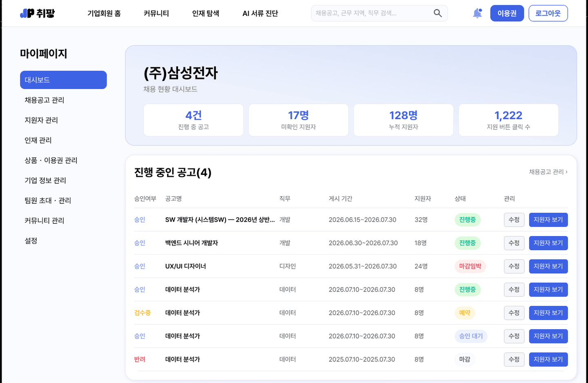Click the blue 이용권 button in the header
This screenshot has height=383, width=588.
[507, 13]
